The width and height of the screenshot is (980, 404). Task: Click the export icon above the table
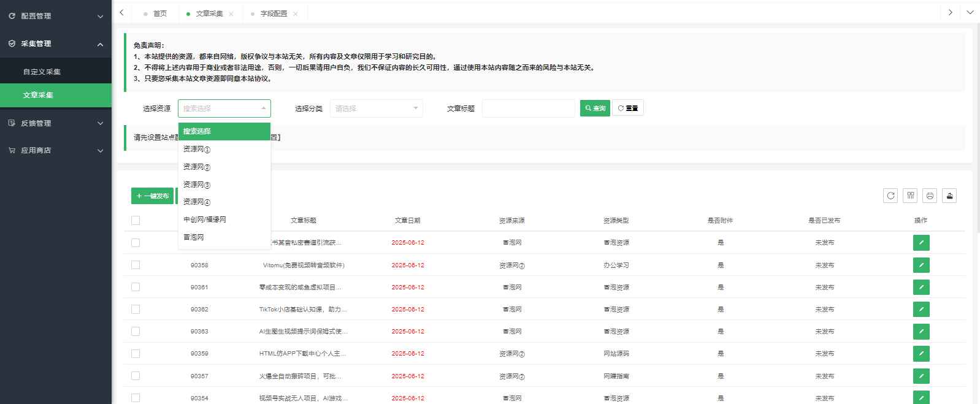click(x=949, y=196)
